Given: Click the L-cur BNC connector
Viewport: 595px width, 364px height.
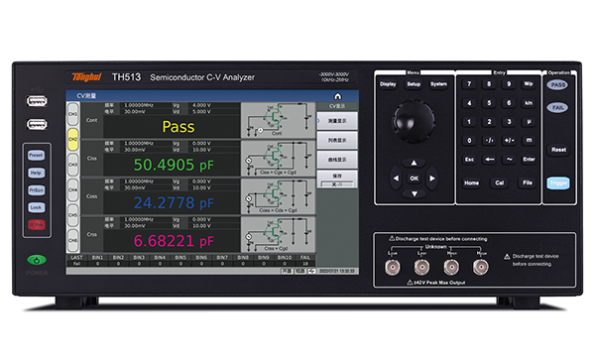Looking at the screenshot, I should [x=393, y=267].
